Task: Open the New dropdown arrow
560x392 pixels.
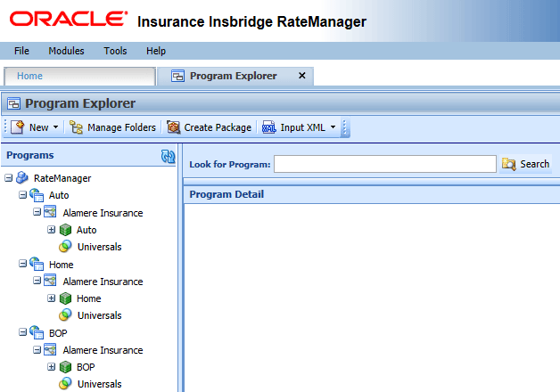Action: pyautogui.click(x=55, y=127)
